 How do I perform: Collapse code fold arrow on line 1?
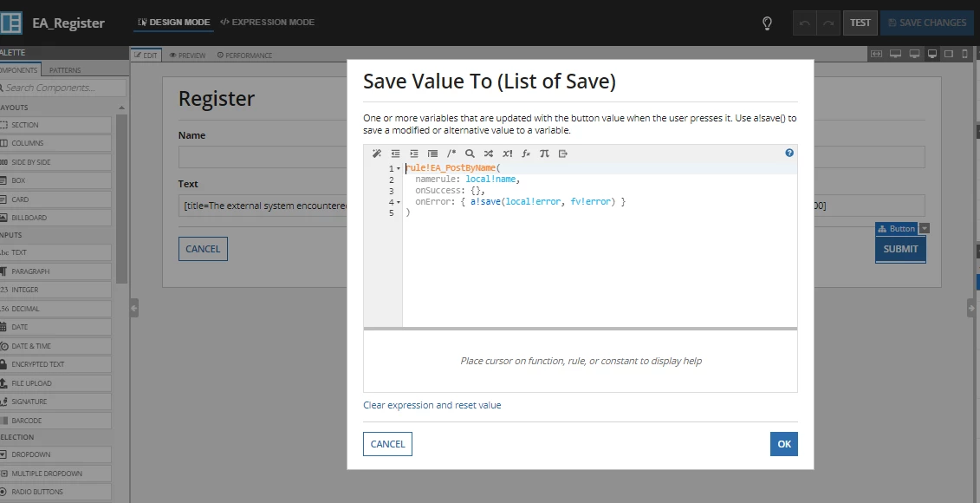399,168
